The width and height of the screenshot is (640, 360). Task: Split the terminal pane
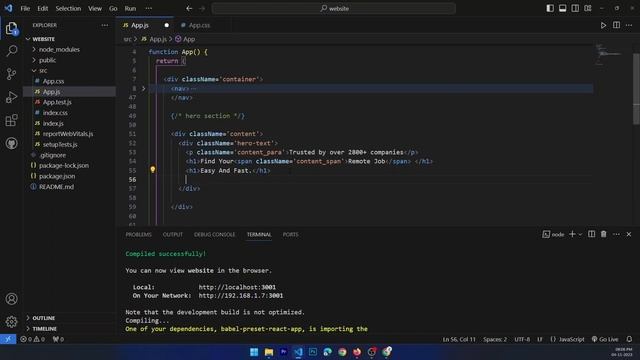pyautogui.click(x=591, y=234)
